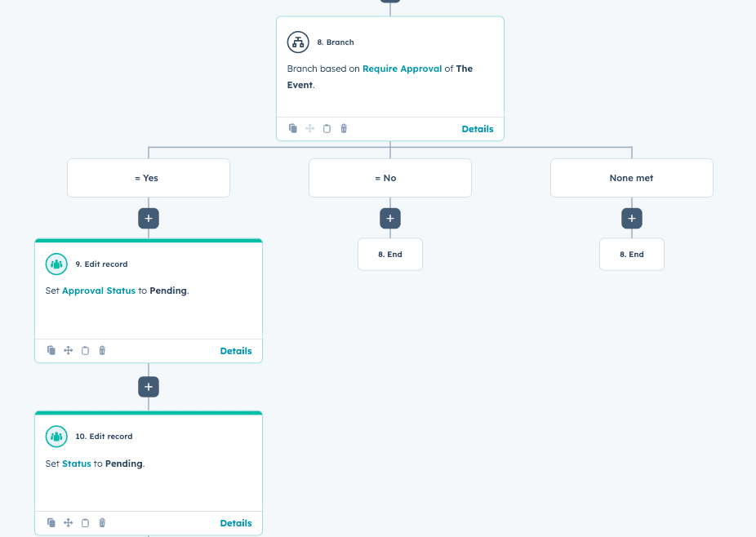Click the clipboard icon on the Branch card

pos(327,129)
